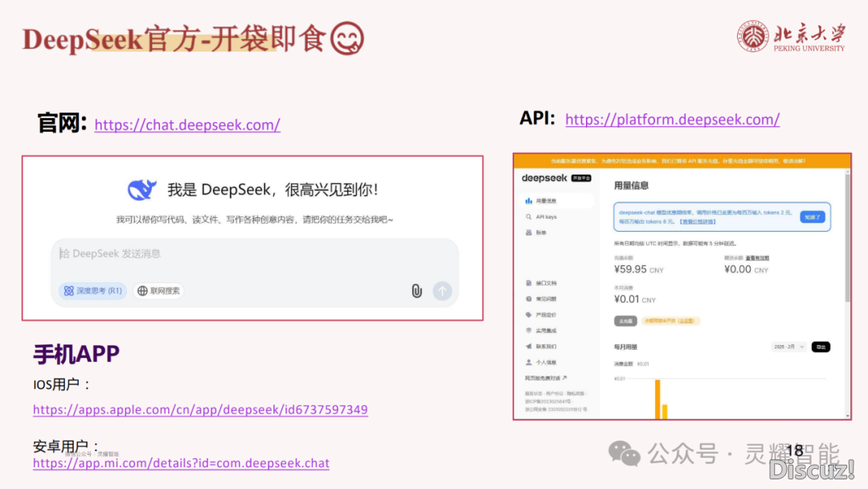
Task: Open the 查看价格详情 pricing details link
Action: pos(698,221)
